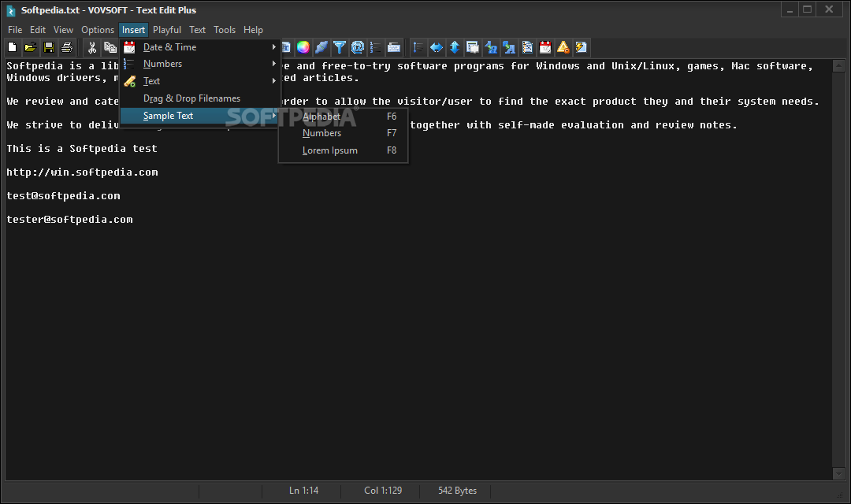The height and width of the screenshot is (504, 851).
Task: Insert Alphabet sample text
Action: [343, 116]
